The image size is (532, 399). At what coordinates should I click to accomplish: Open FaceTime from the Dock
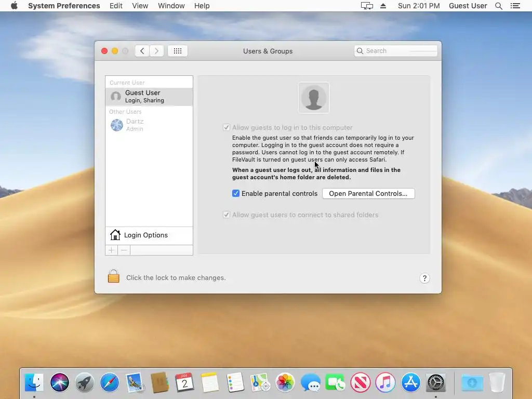tap(335, 382)
